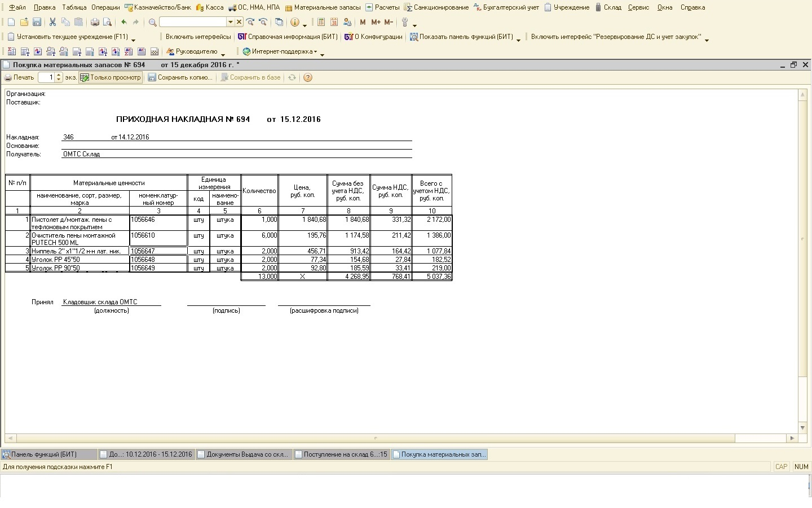
Task: Open the Правка menu
Action: coord(45,7)
